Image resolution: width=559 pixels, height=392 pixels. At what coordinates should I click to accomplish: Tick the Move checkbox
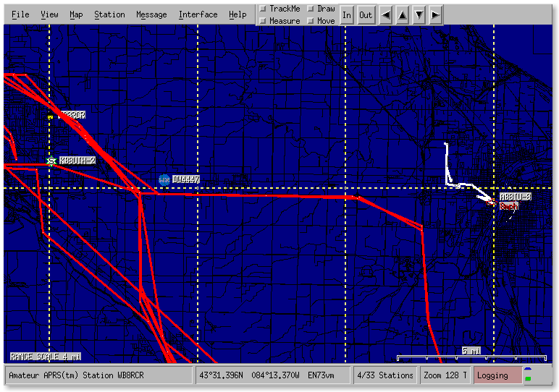(x=310, y=21)
